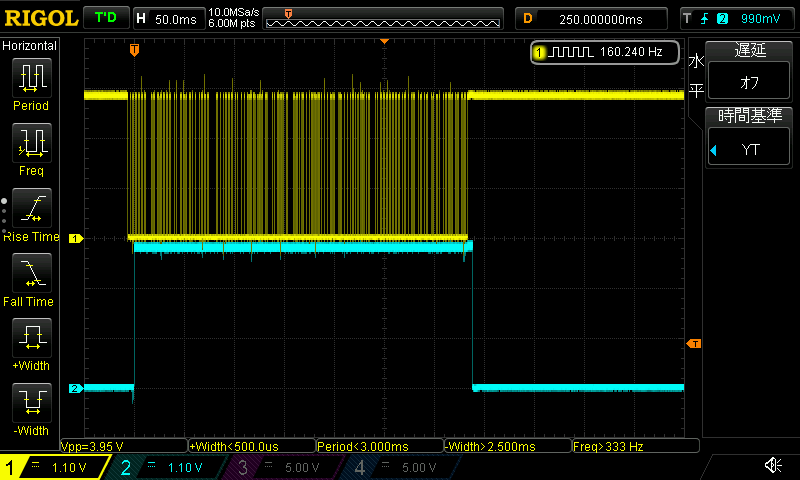
Task: Click the rising edge trigger icon
Action: coord(705,19)
